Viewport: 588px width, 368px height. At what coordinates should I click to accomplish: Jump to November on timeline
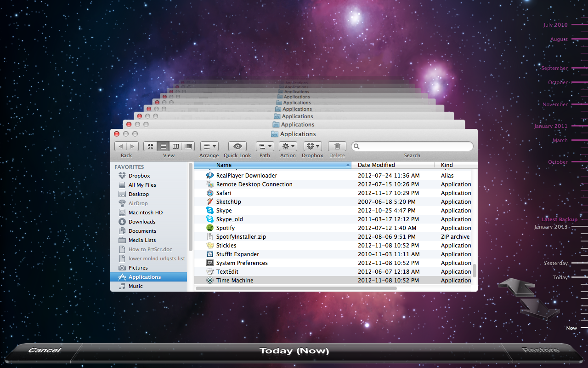pyautogui.click(x=555, y=104)
